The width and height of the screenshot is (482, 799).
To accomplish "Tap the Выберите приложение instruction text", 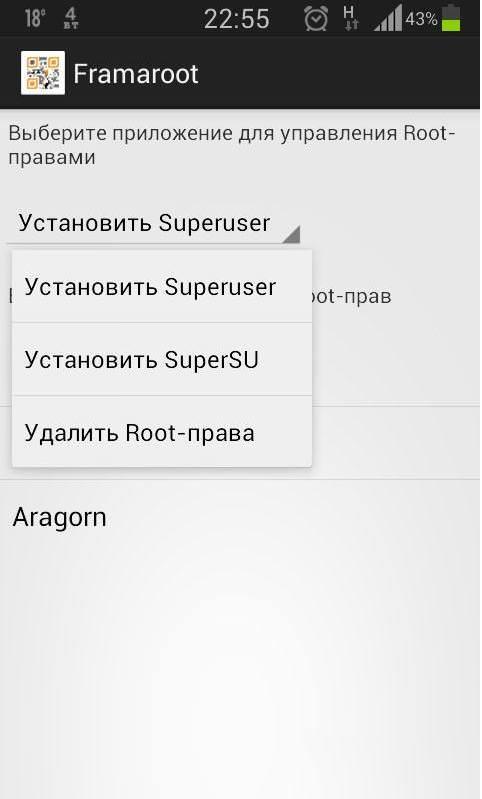I will click(x=232, y=145).
